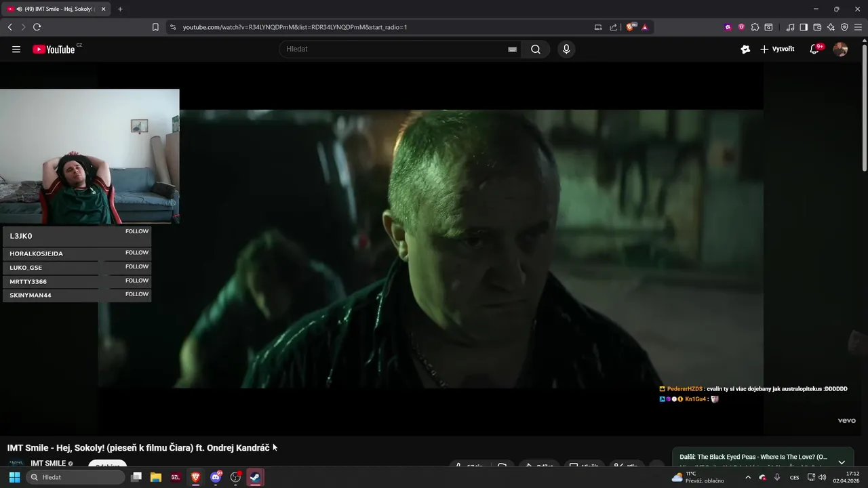Open the Windows Start menu

point(14,477)
